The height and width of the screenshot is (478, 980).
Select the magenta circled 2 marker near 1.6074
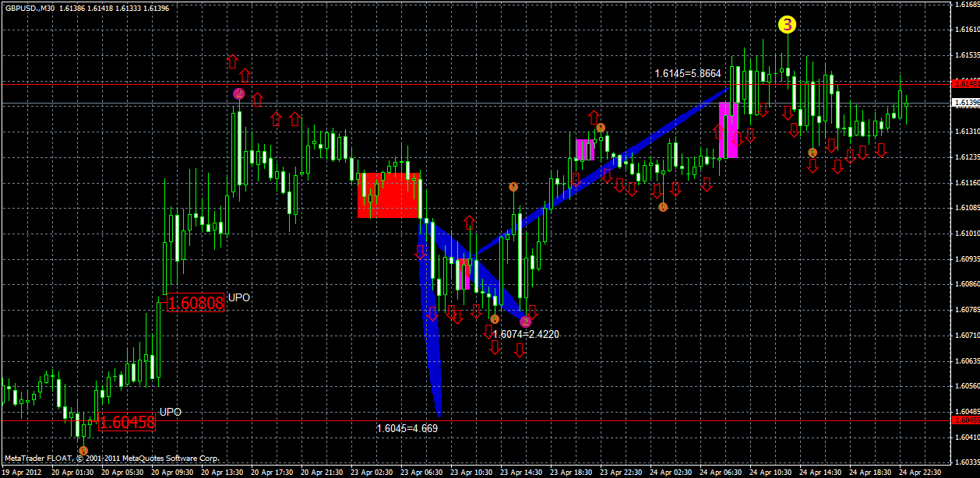coord(525,321)
